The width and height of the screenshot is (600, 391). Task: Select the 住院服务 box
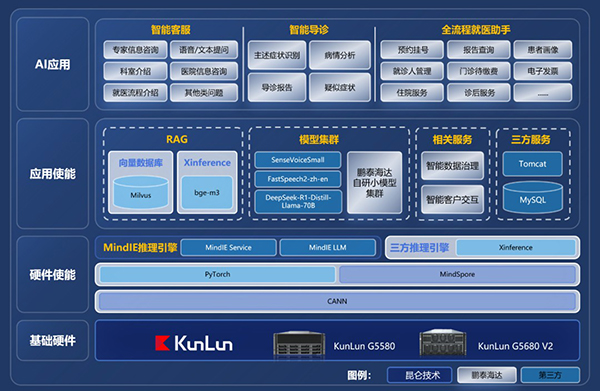click(412, 93)
